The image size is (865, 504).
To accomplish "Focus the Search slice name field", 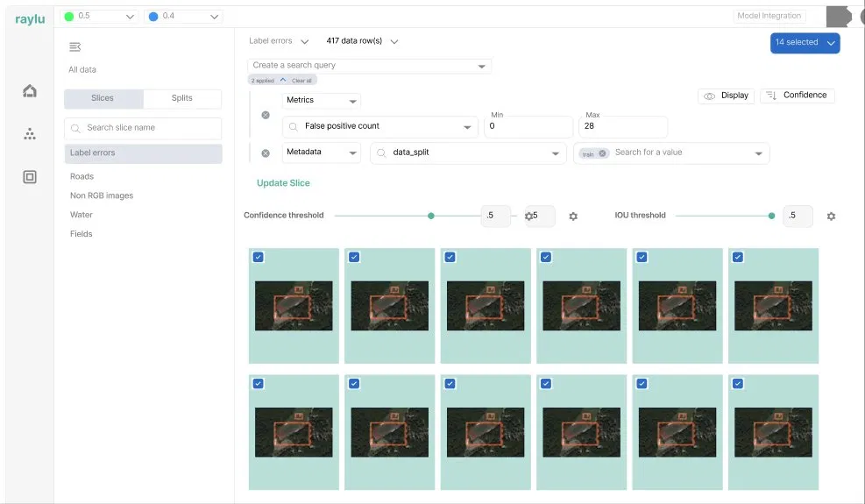I will 144,128.
